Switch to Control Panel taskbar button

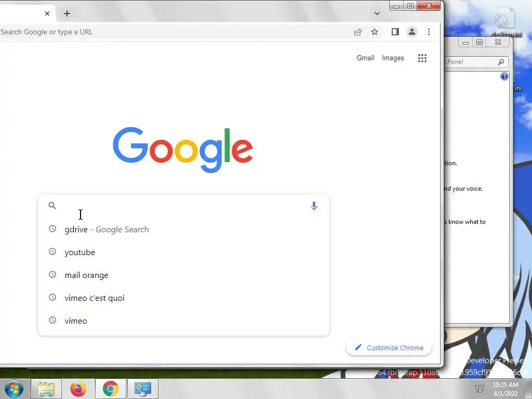click(x=142, y=389)
